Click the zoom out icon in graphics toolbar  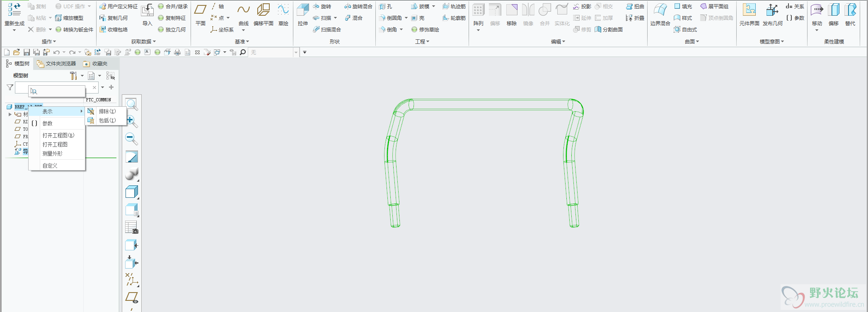point(131,138)
